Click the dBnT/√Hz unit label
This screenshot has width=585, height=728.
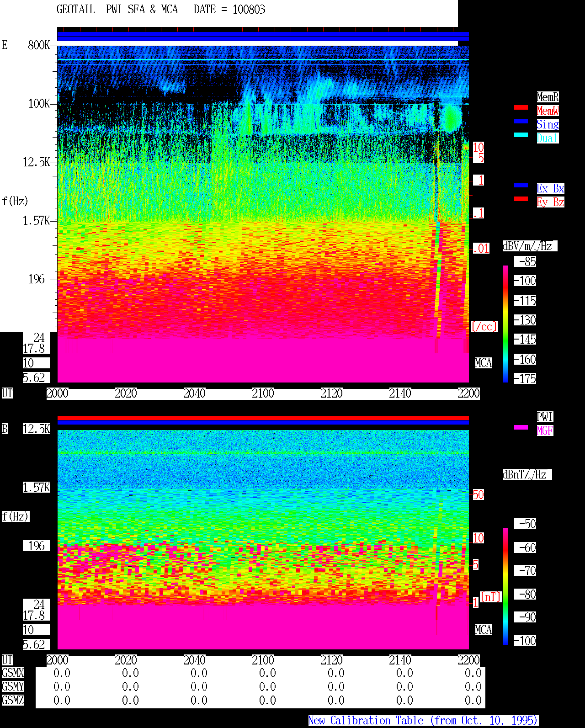click(527, 474)
